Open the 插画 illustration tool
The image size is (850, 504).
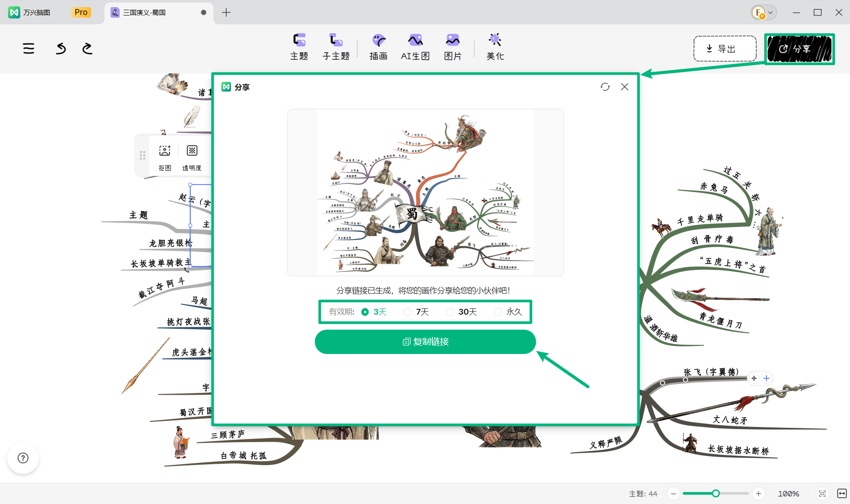pos(379,47)
